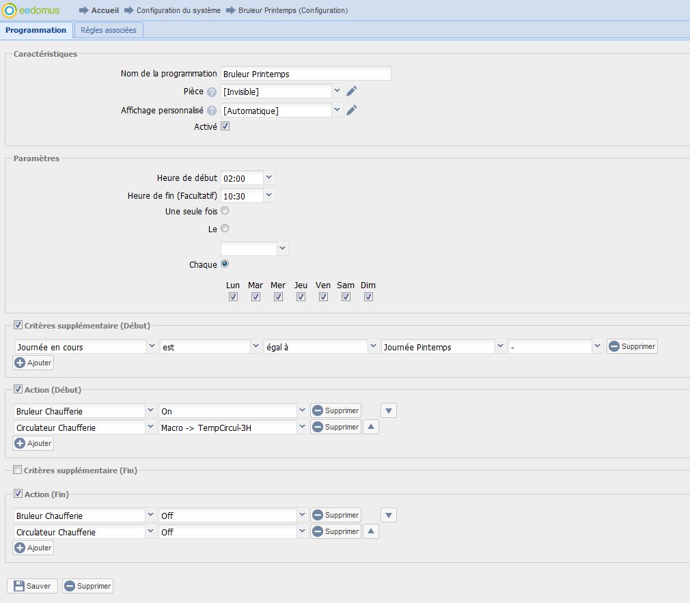The image size is (690, 616).
Task: Click the pencil icon beside Affichage personnalisé
Action: tap(352, 111)
